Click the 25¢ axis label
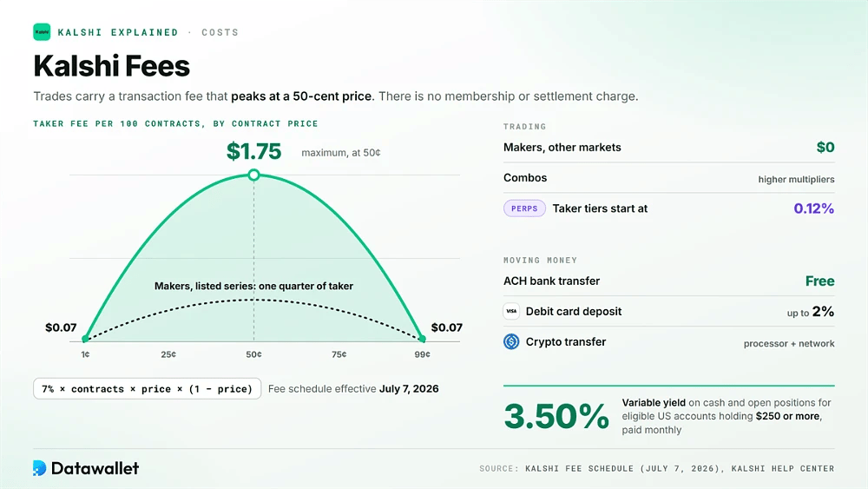 pos(168,354)
